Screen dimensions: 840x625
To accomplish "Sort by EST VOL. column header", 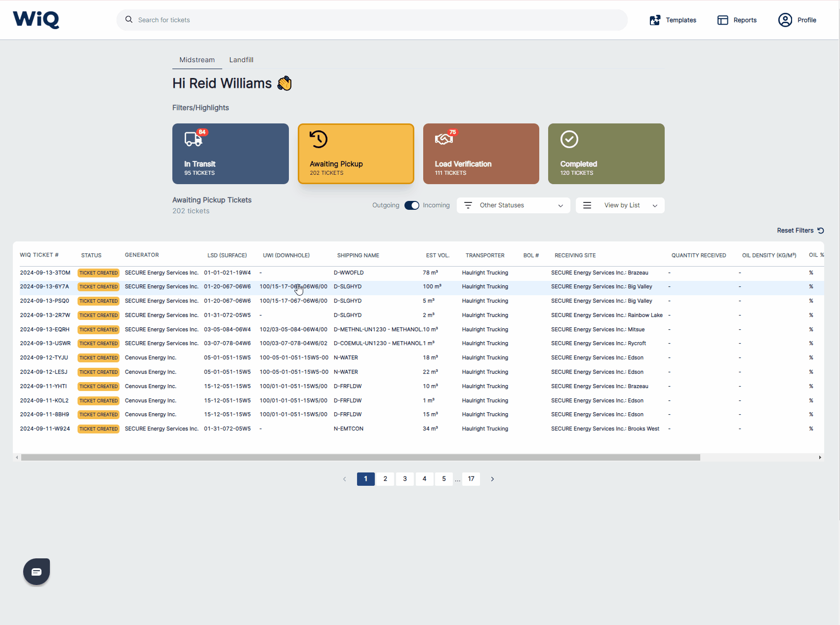I will point(438,255).
